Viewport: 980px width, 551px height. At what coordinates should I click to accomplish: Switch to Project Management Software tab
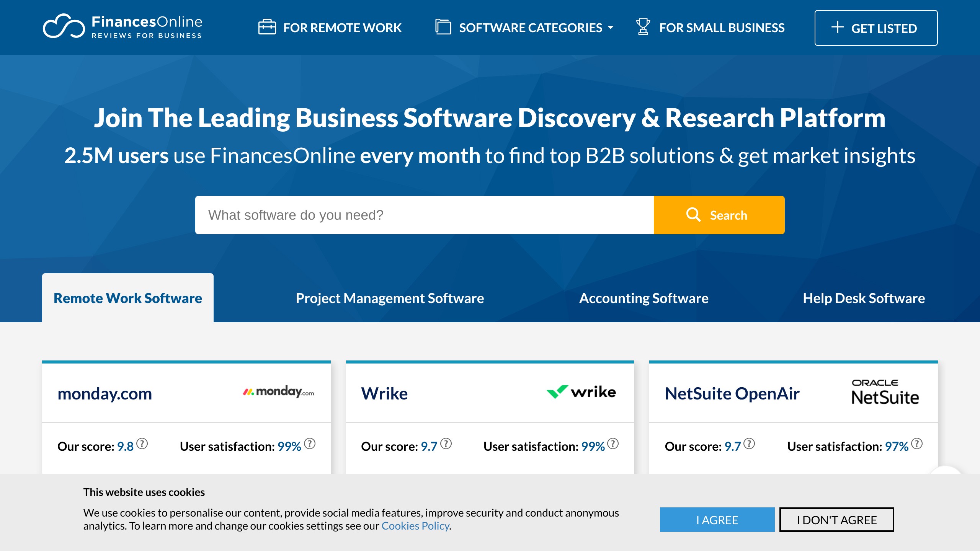390,298
